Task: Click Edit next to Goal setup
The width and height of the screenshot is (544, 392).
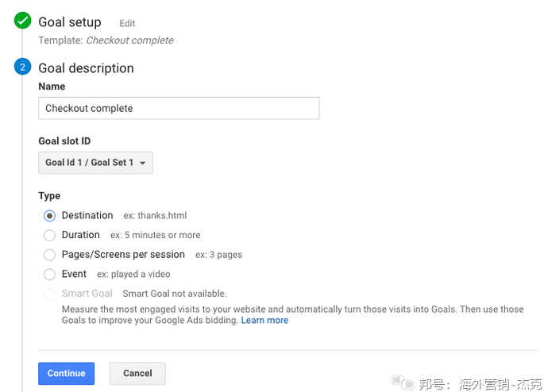Action: pos(127,24)
